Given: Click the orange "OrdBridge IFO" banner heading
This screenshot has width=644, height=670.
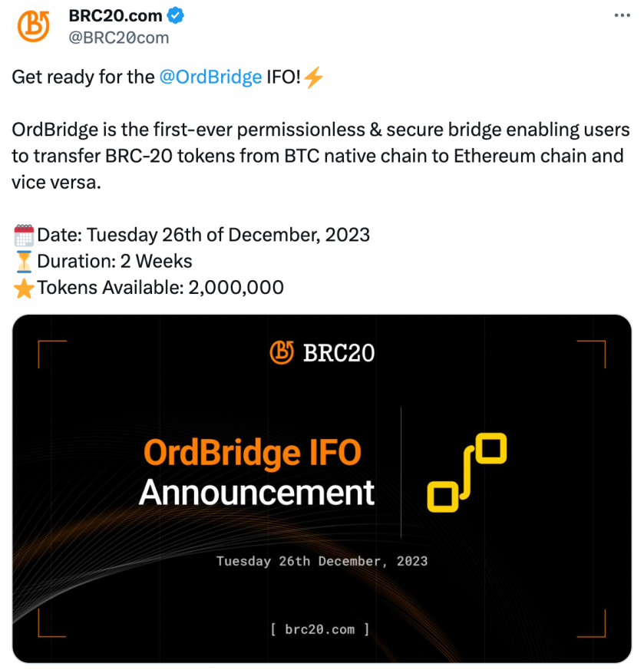Looking at the screenshot, I should [252, 454].
